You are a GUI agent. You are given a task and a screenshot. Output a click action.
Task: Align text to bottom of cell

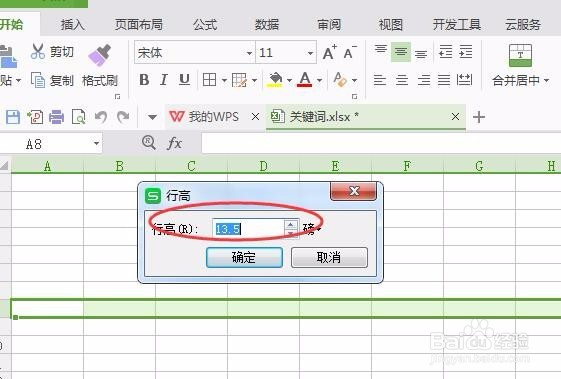(x=421, y=53)
